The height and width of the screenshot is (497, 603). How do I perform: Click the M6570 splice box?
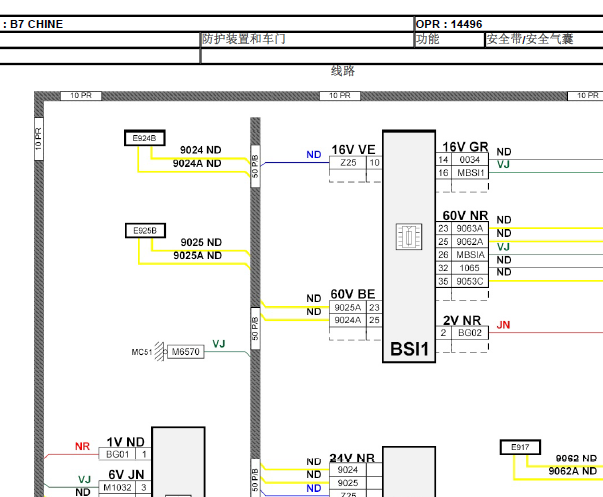pos(185,352)
